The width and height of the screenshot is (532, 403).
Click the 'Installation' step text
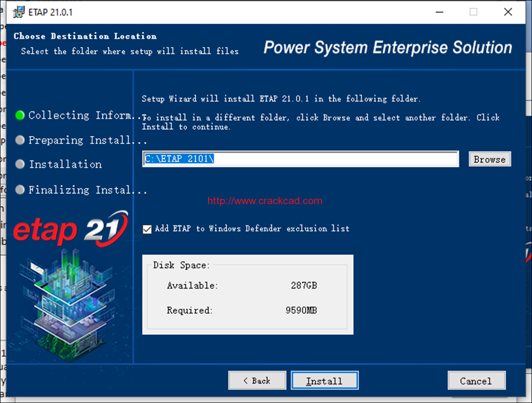(65, 164)
